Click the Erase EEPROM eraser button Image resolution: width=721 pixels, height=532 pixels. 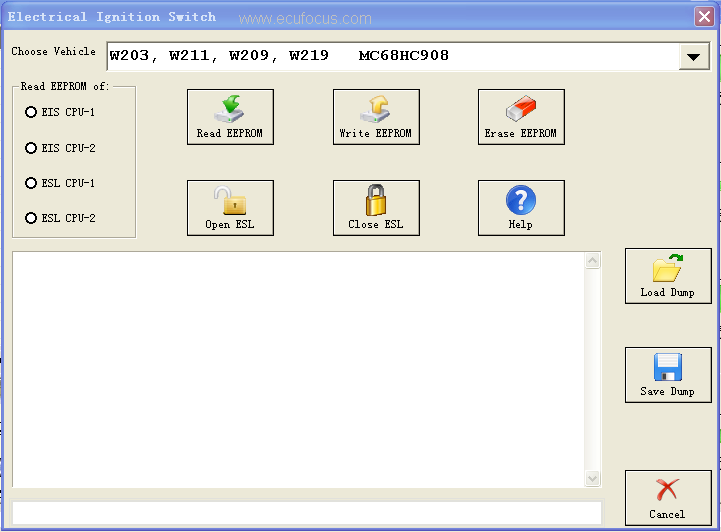tap(521, 117)
